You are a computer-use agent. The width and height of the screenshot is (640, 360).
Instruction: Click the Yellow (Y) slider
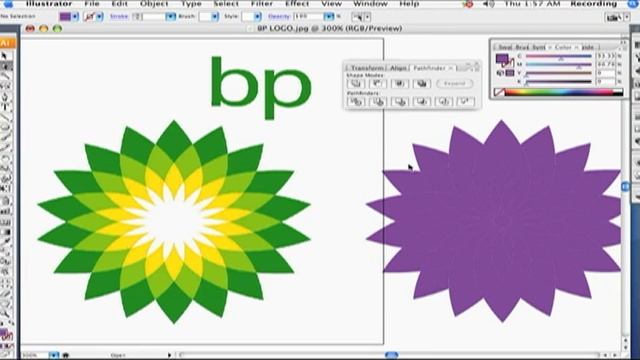pyautogui.click(x=558, y=73)
